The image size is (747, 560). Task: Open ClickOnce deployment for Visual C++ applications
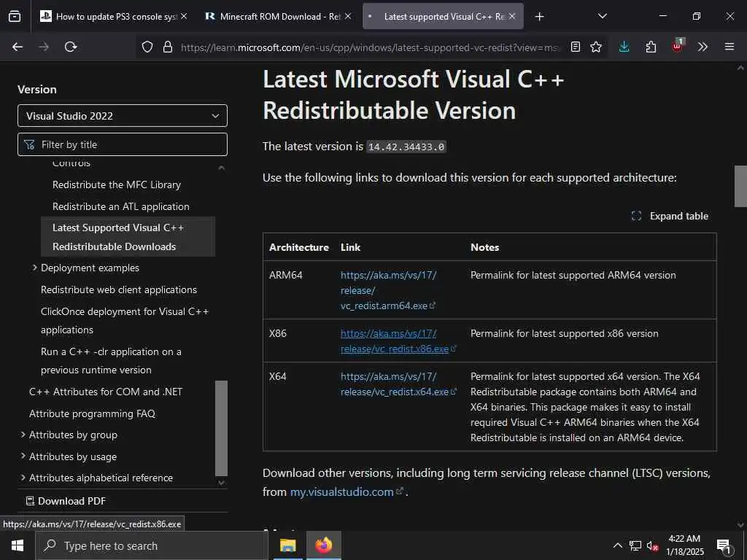(x=125, y=321)
